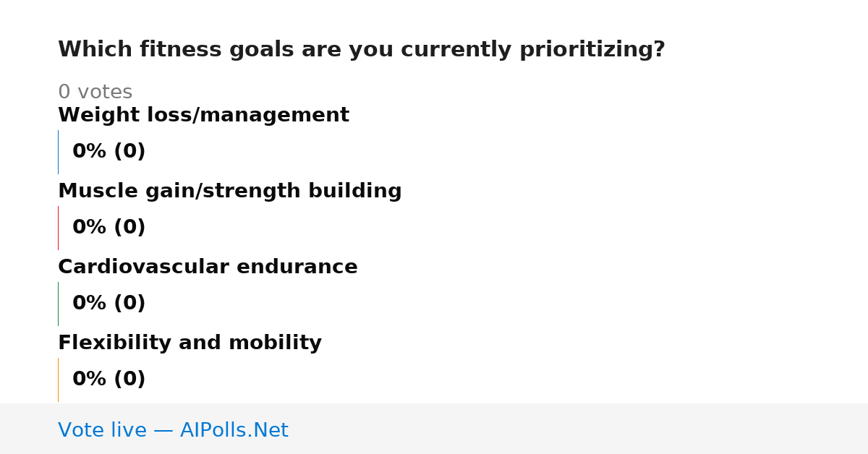The width and height of the screenshot is (868, 454).
Task: Click the number 0 in '0 votes'
Action: pos(64,93)
